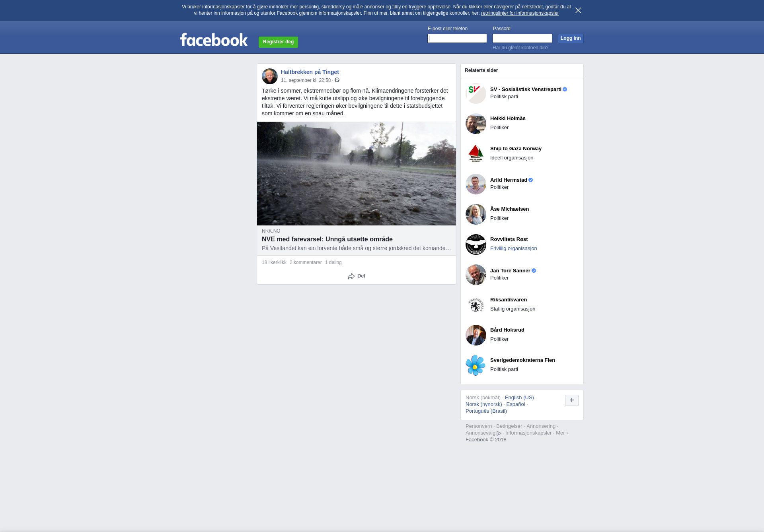Screen dimensions: 764x532
Task: Click the globe public-visibility icon
Action: (337, 80)
